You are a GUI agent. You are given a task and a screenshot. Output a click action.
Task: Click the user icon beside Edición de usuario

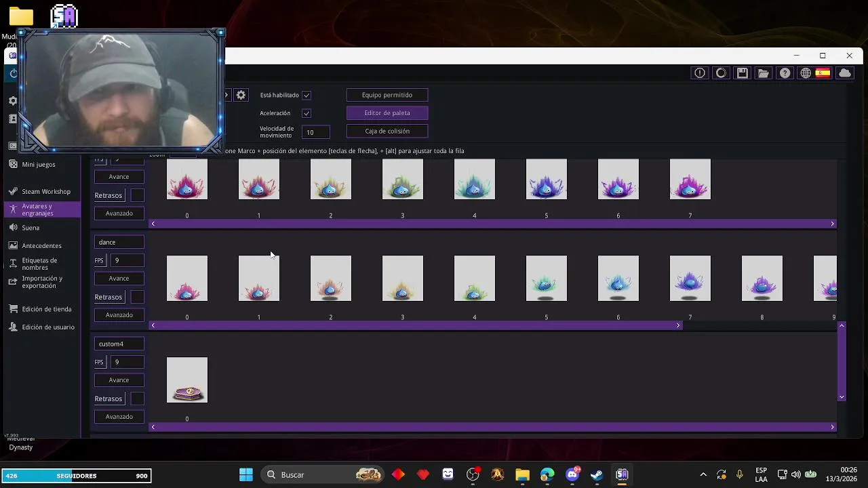13,327
